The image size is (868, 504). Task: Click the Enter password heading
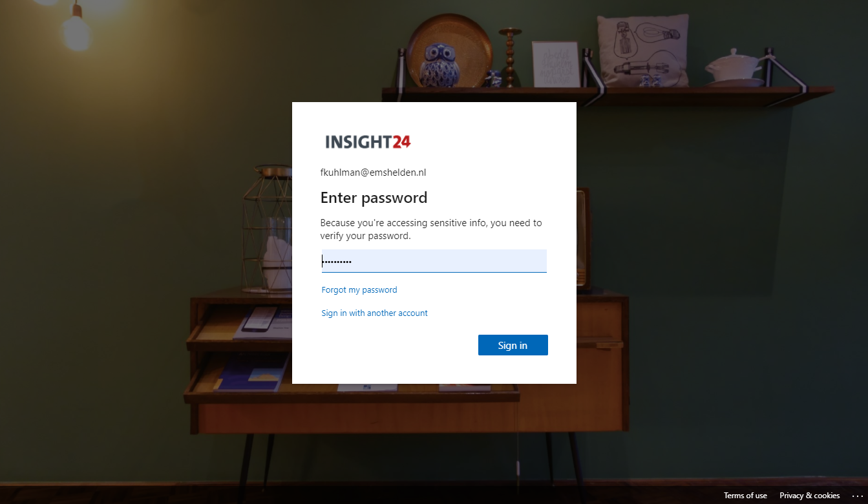pos(374,198)
